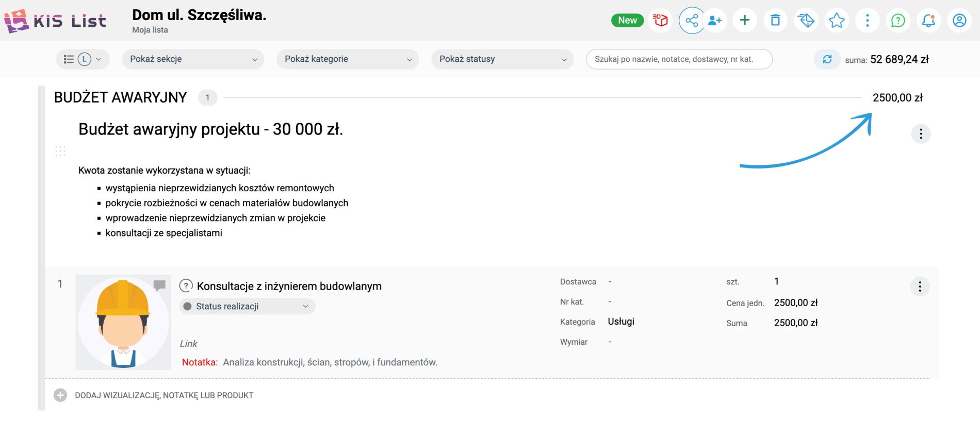
Task: Mark list as favorite with star
Action: [837, 21]
